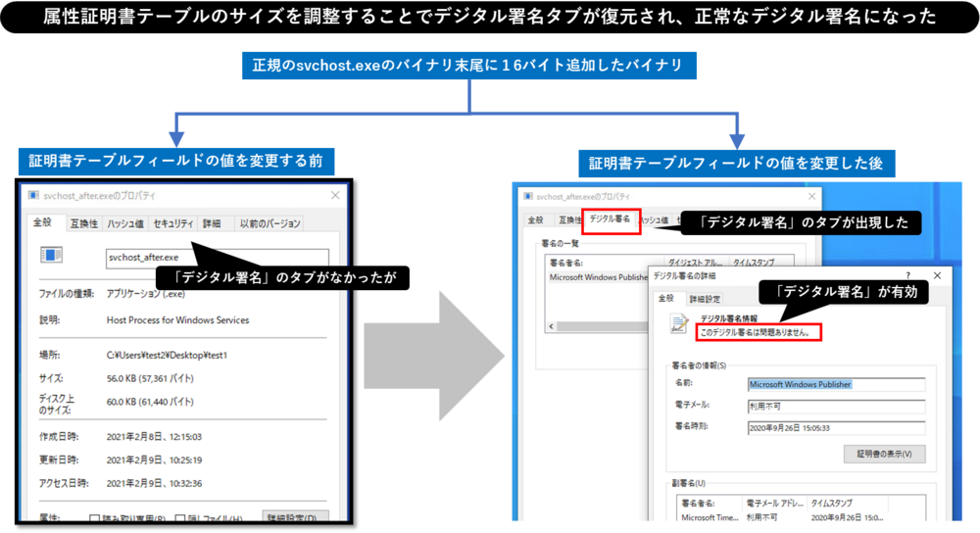Viewport: 980px width, 533px height.
Task: Toggle the read-only (読み取り専用) checkbox
Action: (95, 518)
